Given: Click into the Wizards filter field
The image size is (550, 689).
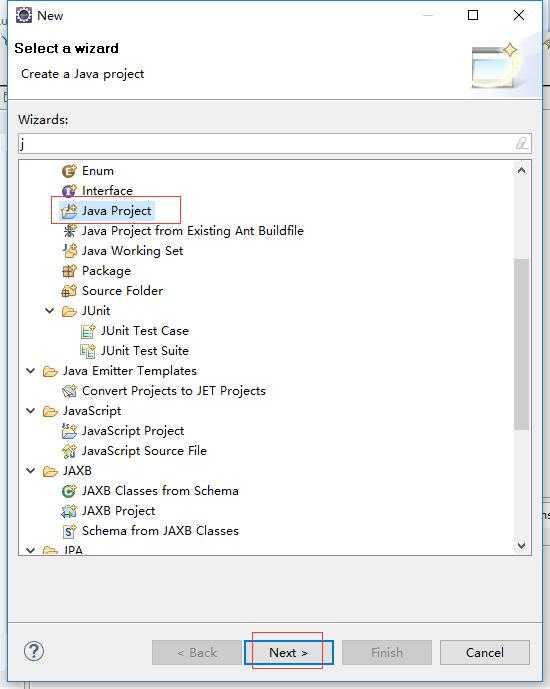Looking at the screenshot, I should 266,144.
